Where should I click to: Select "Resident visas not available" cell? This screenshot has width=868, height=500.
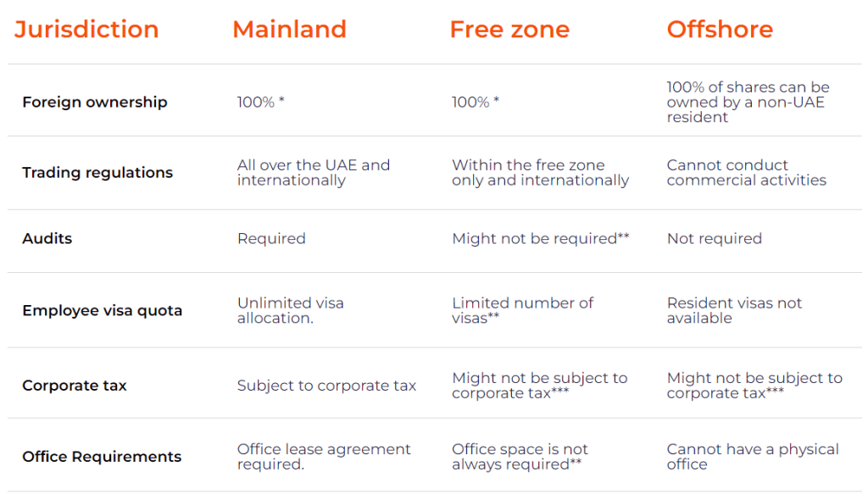click(734, 310)
